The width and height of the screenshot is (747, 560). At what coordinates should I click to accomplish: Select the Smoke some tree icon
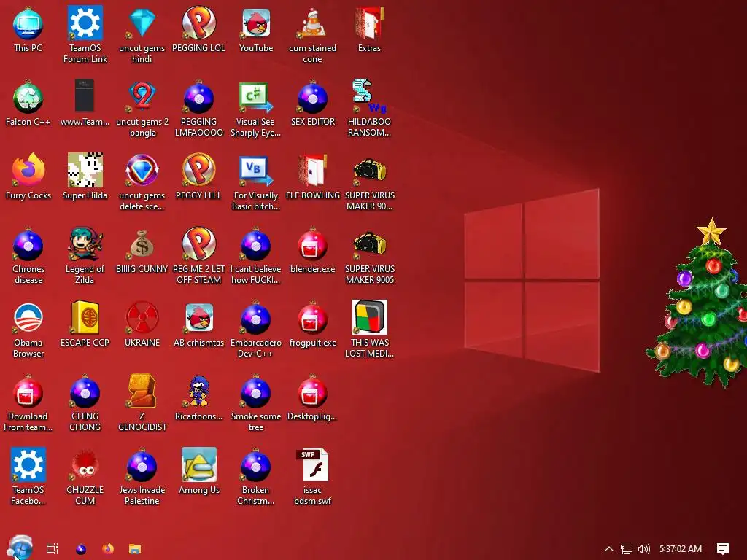tap(256, 403)
